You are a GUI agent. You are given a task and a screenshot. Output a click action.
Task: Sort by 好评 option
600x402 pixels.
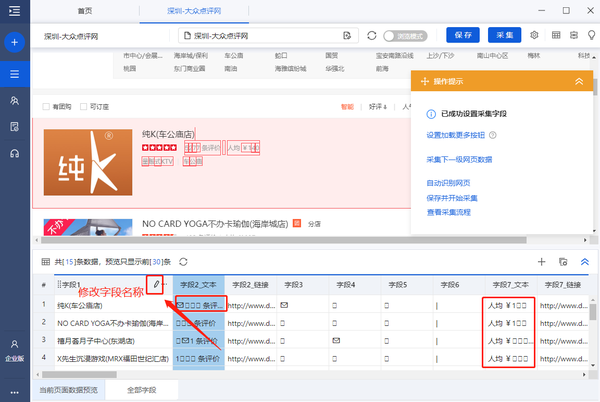(x=378, y=107)
